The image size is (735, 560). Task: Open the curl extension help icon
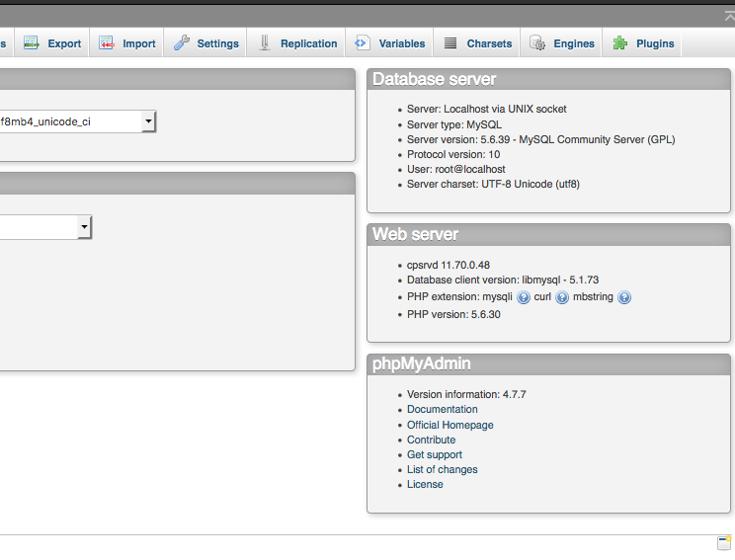(562, 297)
